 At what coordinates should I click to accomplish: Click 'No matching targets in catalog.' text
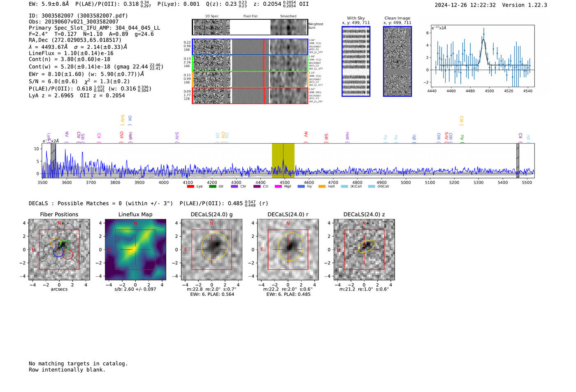[x=78, y=364]
